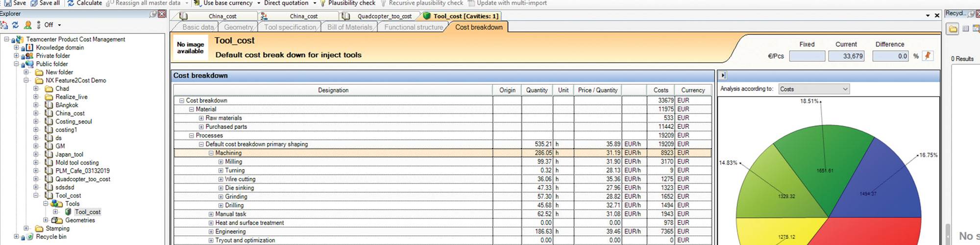The width and height of the screenshot is (980, 245).
Task: Click the Current value field 33,679
Action: 846,56
